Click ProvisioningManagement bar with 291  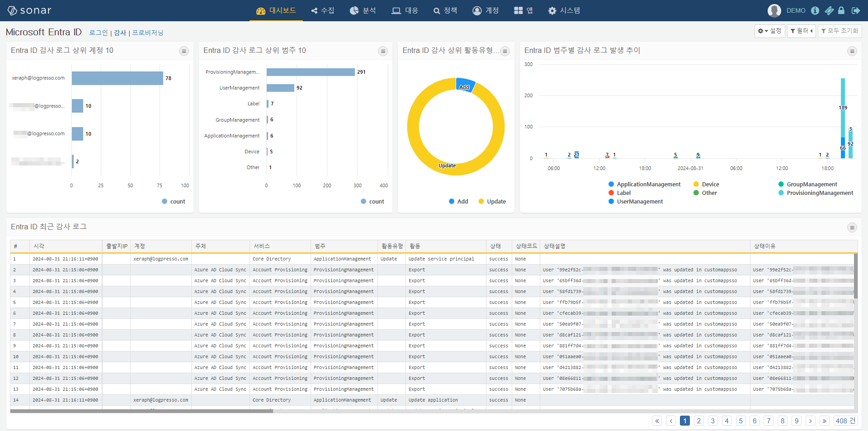tap(311, 72)
